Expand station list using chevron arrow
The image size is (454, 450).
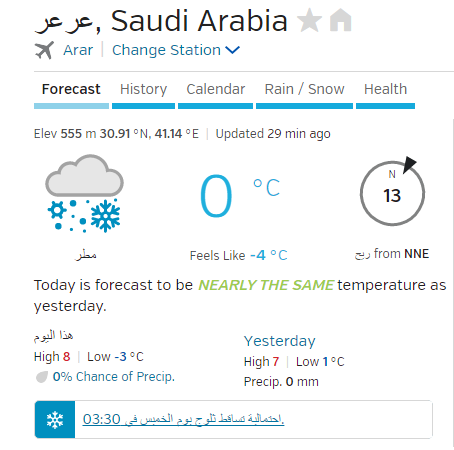(232, 50)
